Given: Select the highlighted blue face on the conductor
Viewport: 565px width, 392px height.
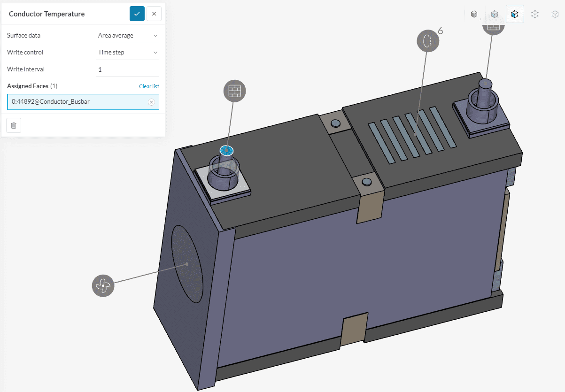Looking at the screenshot, I should pyautogui.click(x=227, y=150).
